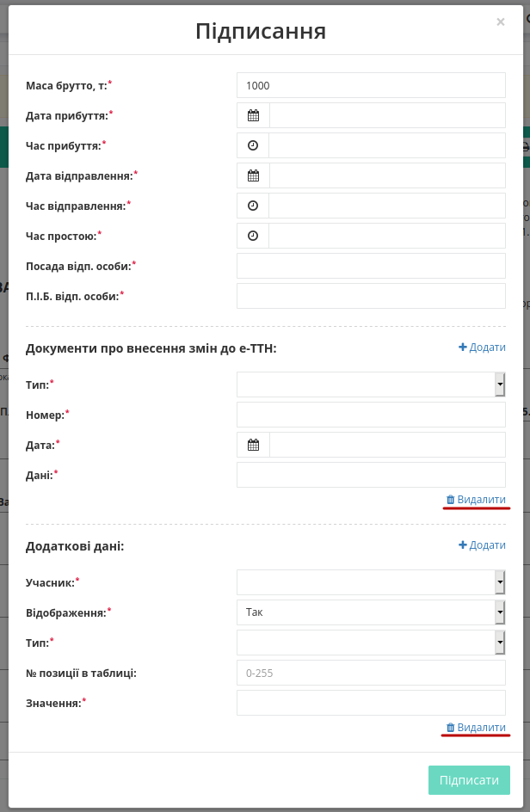
Task: Focus the Номер input field
Action: 371,415
